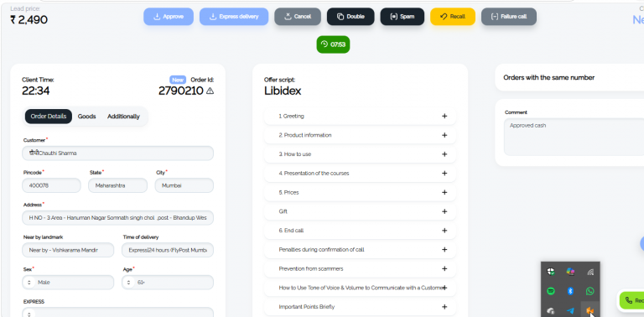Click the Cancel order button
This screenshot has width=644, height=317.
pos(298,17)
